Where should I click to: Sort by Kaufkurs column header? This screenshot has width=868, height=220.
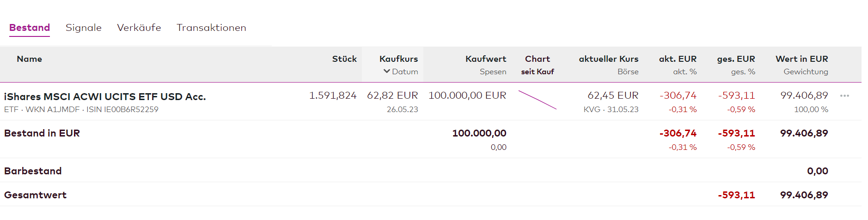(x=398, y=59)
